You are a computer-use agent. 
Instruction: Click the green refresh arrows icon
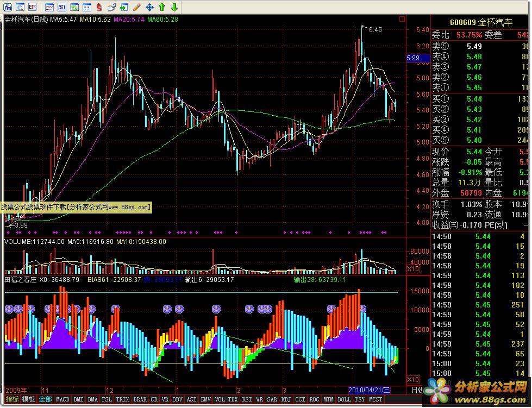tap(74, 7)
